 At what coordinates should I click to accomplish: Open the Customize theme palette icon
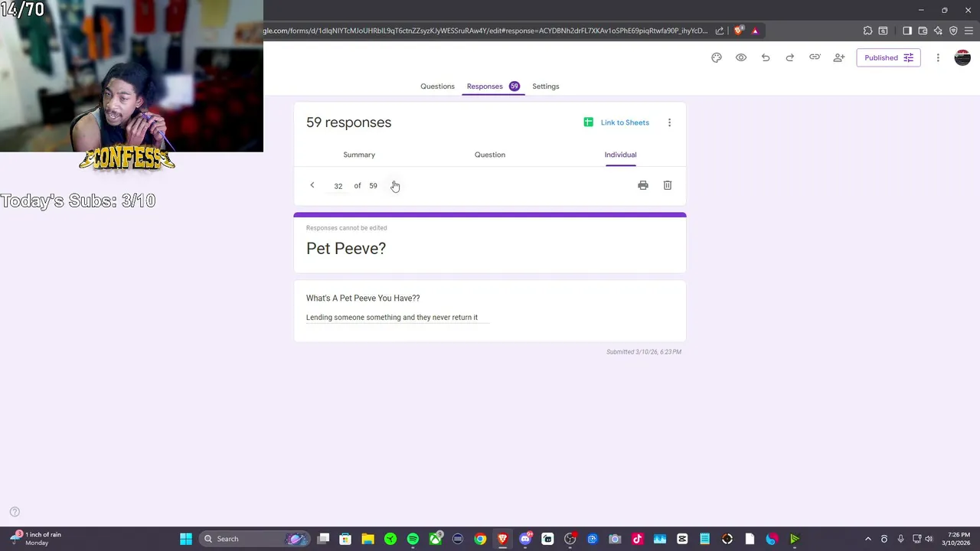click(x=717, y=57)
